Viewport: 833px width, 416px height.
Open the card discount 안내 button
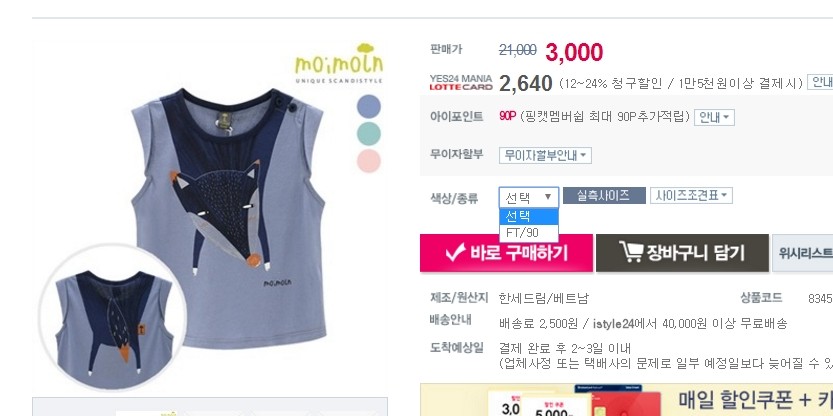[820, 82]
